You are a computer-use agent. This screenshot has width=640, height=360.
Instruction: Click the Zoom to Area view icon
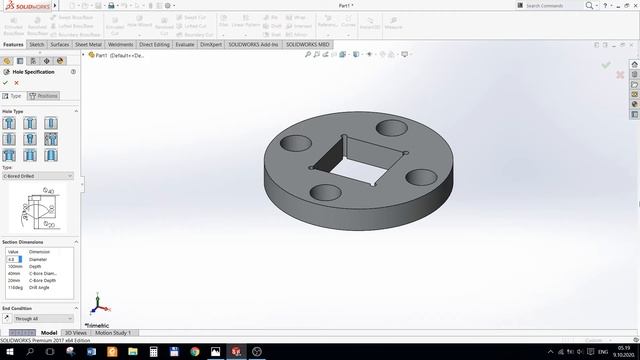316,54
